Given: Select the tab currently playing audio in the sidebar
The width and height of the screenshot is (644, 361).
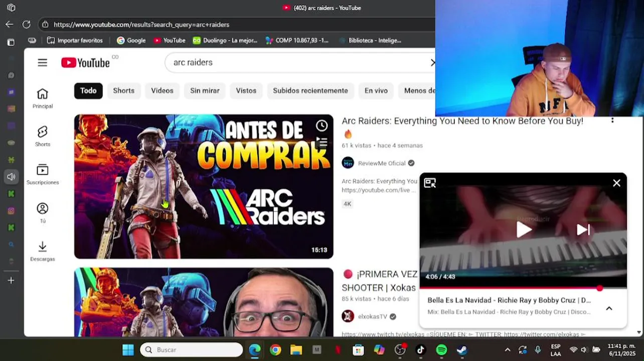Looking at the screenshot, I should pyautogui.click(x=11, y=176).
